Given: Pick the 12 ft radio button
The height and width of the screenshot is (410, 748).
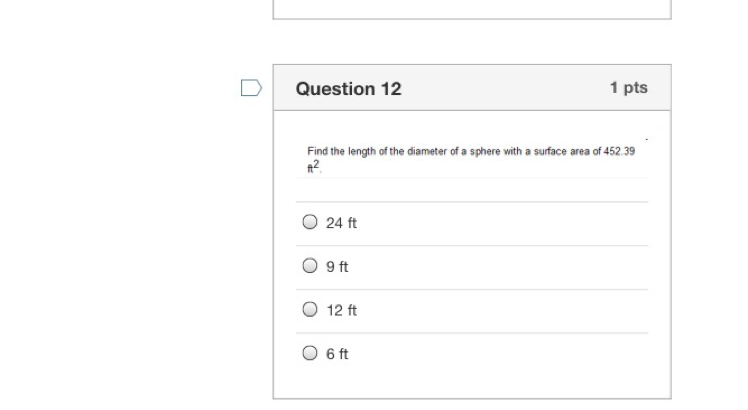Looking at the screenshot, I should pyautogui.click(x=310, y=310).
